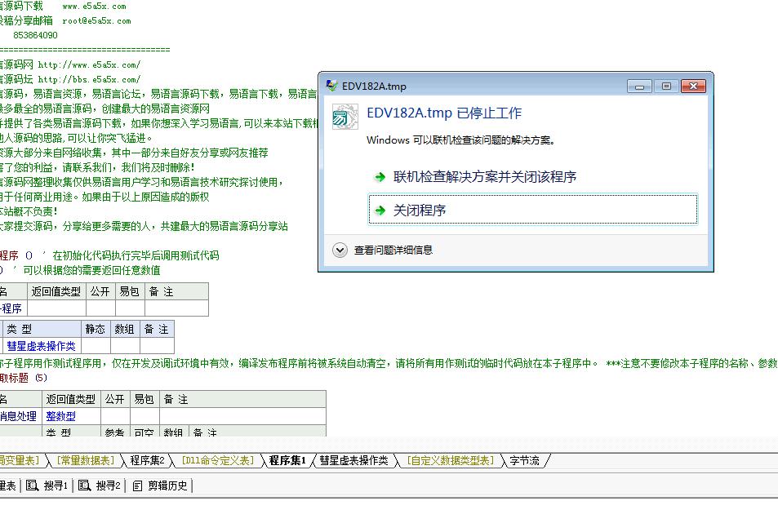This screenshot has height=532, width=778.
Task: Click the green arrow beside 关闭程序
Action: point(380,211)
